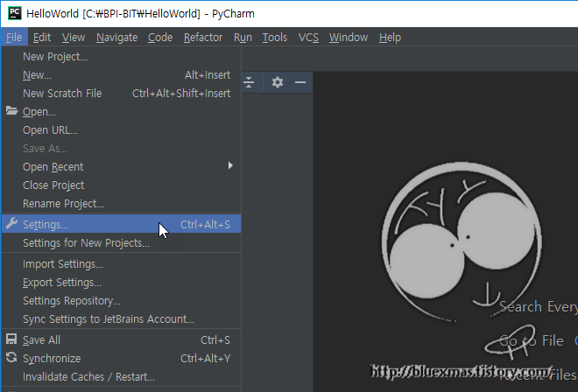Screen dimensions: 578x392
Task: Click the PyCharm logo in title bar
Action: 15,13
